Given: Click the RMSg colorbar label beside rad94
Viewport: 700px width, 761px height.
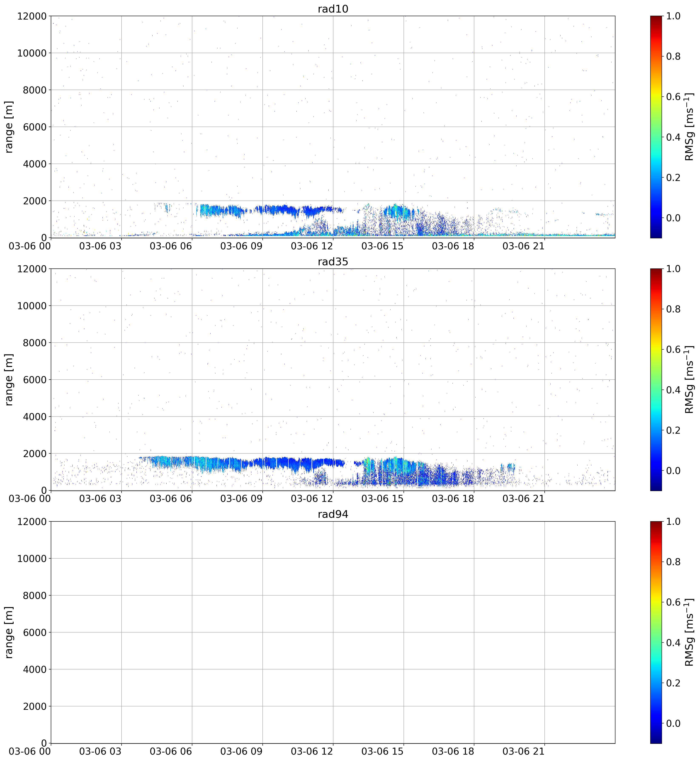Looking at the screenshot, I should [689, 632].
